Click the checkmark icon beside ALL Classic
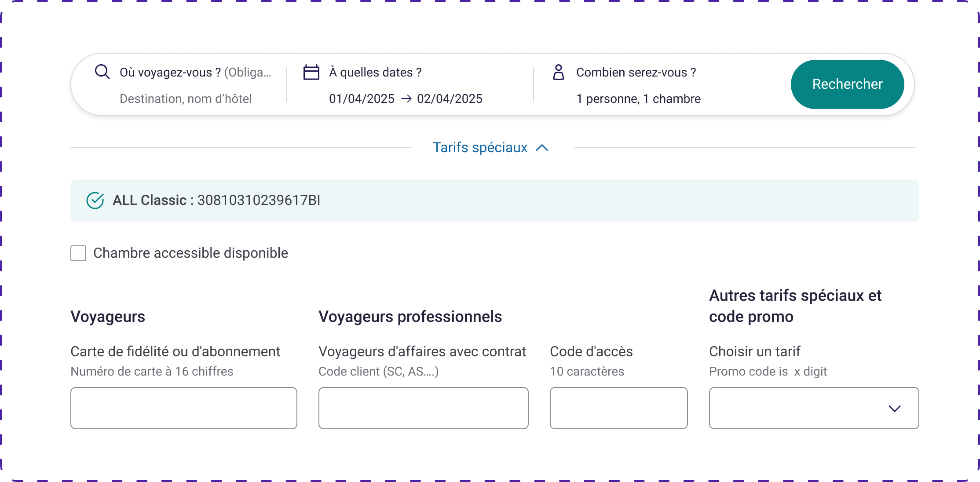This screenshot has height=482, width=980. (95, 200)
